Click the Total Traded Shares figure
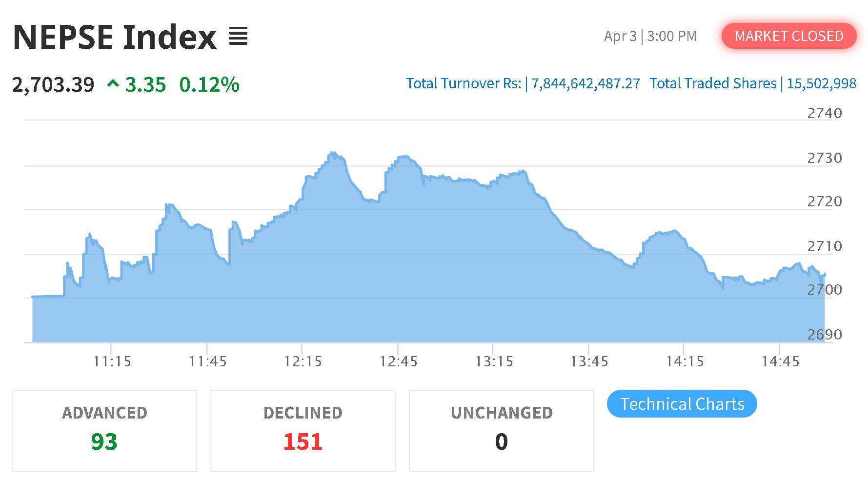The width and height of the screenshot is (868, 480). [822, 84]
